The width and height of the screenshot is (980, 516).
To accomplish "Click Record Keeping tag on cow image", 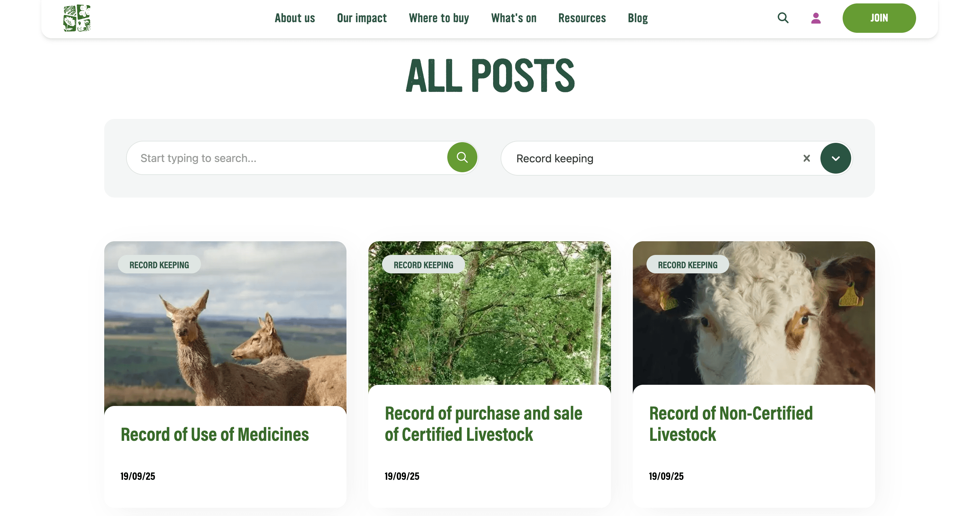I will pos(688,265).
